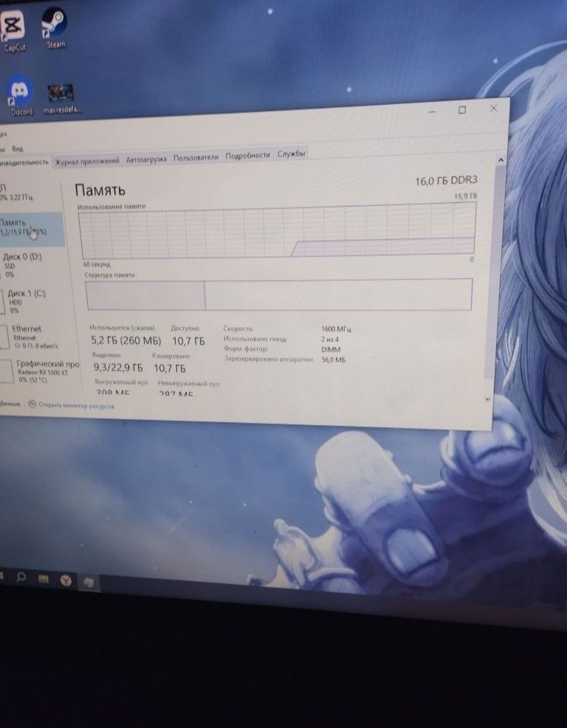
Task: Click the Ethernet mini graph thumbnail
Action: (x=5, y=338)
